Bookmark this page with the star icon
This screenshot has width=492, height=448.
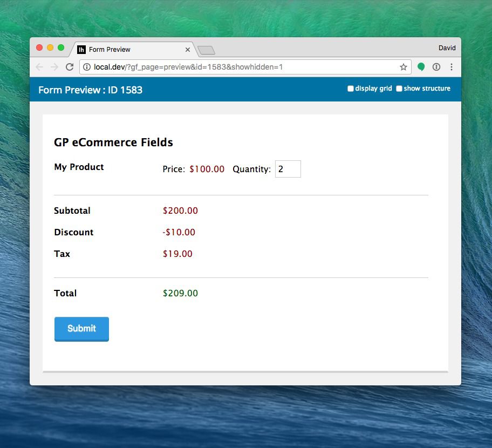(403, 67)
